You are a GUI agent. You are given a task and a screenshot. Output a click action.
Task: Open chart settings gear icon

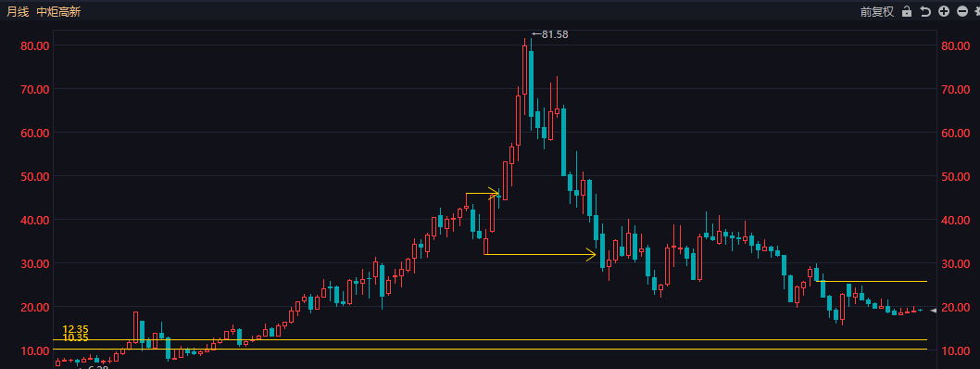coord(977,11)
